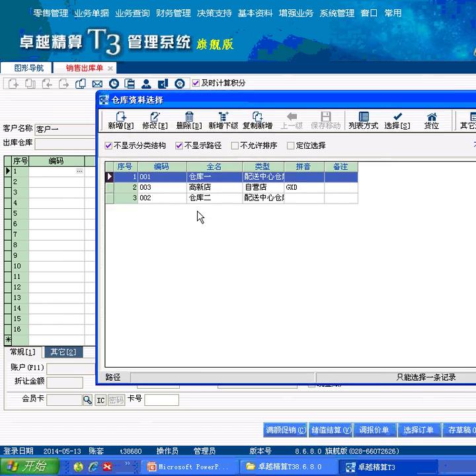Confirm with the 选择[S] checkmark icon

(397, 116)
